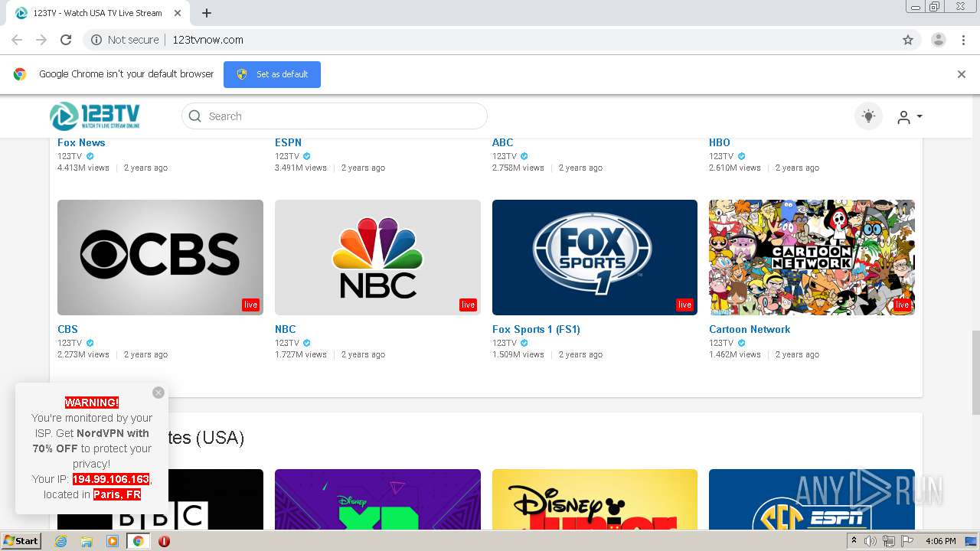980x551 pixels.
Task: Click the 123TV author under CBS
Action: tap(70, 343)
